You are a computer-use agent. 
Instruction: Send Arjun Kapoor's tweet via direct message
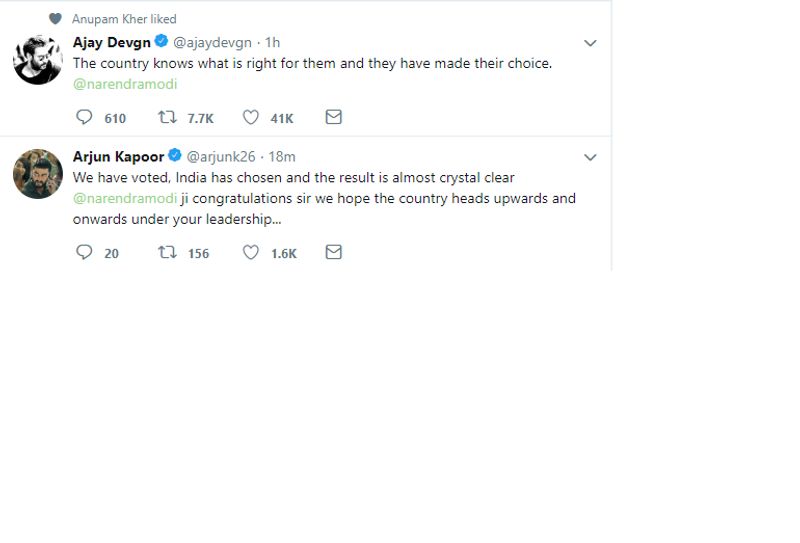point(334,253)
